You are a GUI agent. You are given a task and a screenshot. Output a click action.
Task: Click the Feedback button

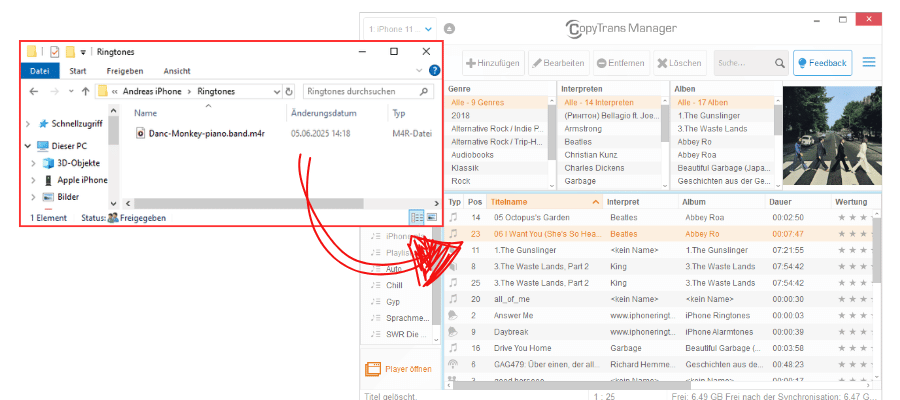pos(823,63)
